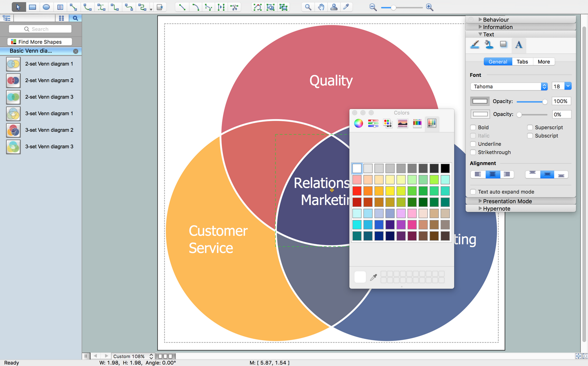Switch to the Tabs tab

[x=522, y=62]
